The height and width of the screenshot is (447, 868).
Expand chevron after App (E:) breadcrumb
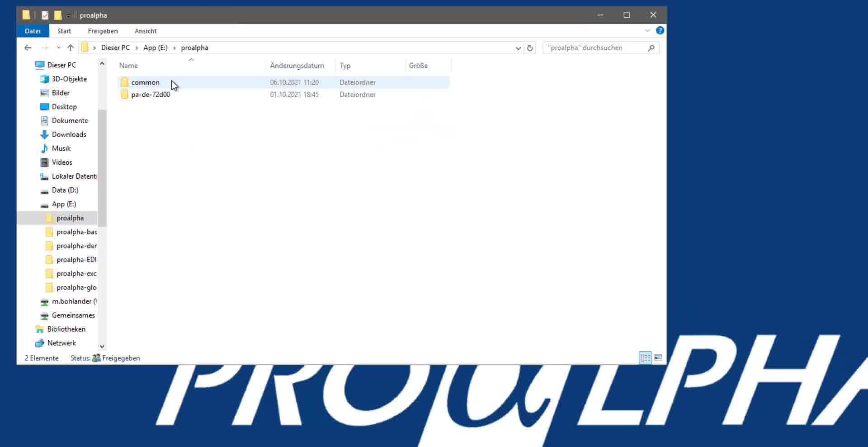(x=174, y=48)
